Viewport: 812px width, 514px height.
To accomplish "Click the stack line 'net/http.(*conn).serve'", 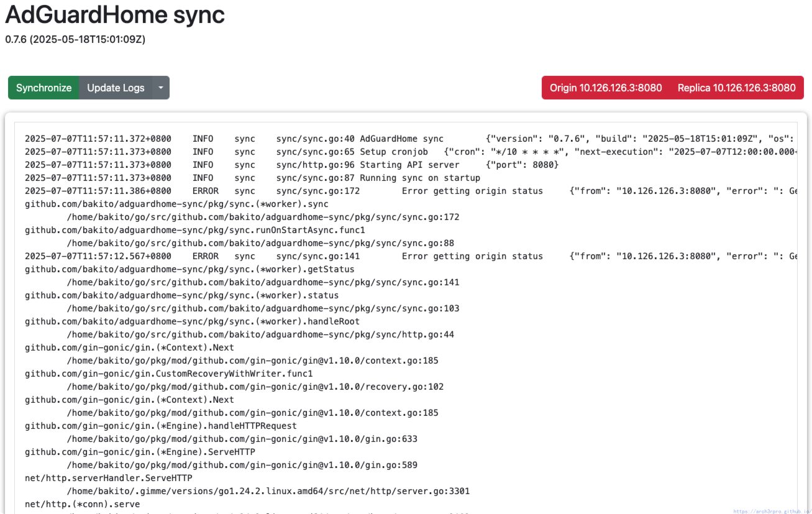I will (83, 504).
